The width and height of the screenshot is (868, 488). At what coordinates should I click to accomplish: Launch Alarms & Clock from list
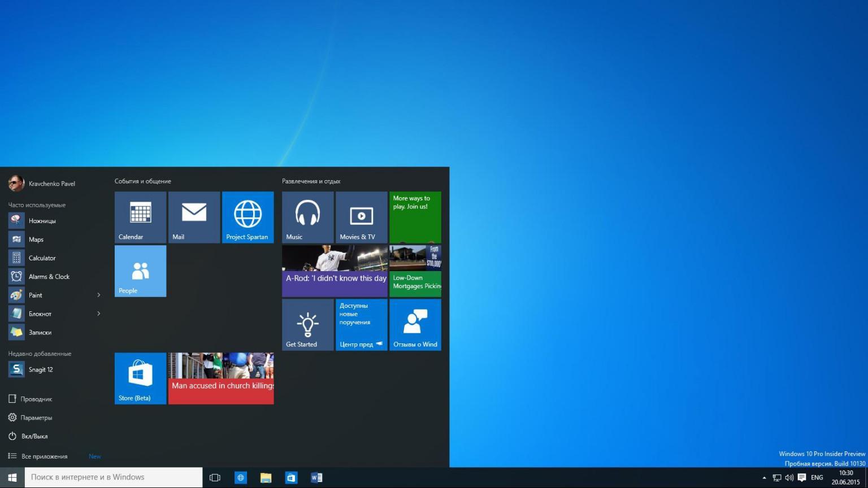(x=55, y=277)
